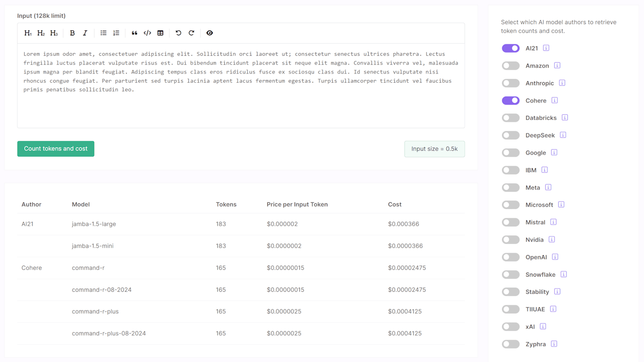Open info icon next to DeepSeek
The image size is (644, 362).
coord(563,135)
